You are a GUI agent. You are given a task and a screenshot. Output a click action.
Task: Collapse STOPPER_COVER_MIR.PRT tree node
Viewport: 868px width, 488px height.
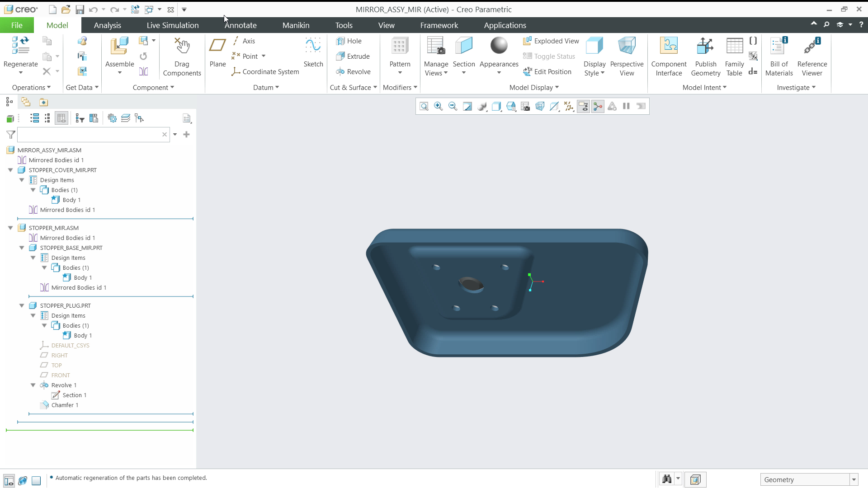pyautogui.click(x=10, y=170)
